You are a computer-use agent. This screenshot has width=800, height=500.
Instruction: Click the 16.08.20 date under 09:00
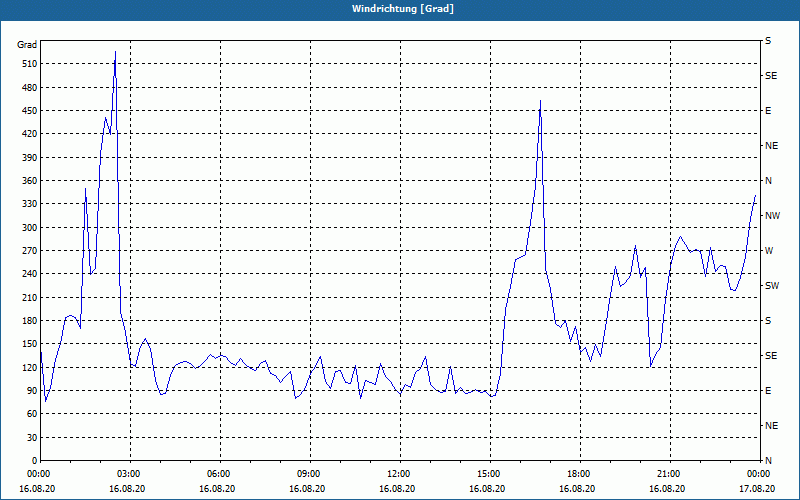[307, 489]
